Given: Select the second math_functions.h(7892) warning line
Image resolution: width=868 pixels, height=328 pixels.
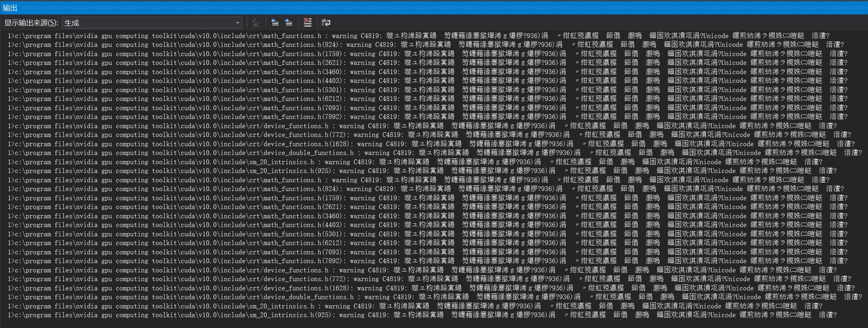Looking at the screenshot, I should point(427,261).
